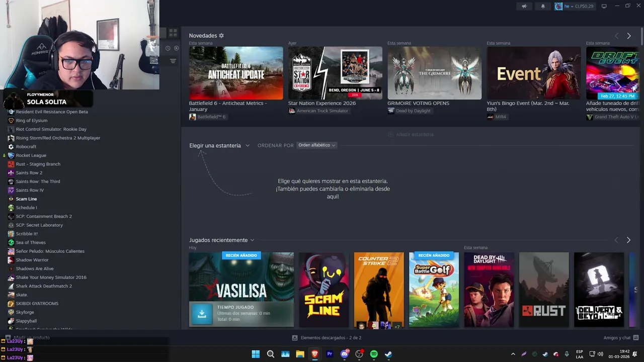Viewport: 644px width, 362px height.
Task: Open 'Dead by Daylight' link under Grimoire news
Action: coord(409,111)
